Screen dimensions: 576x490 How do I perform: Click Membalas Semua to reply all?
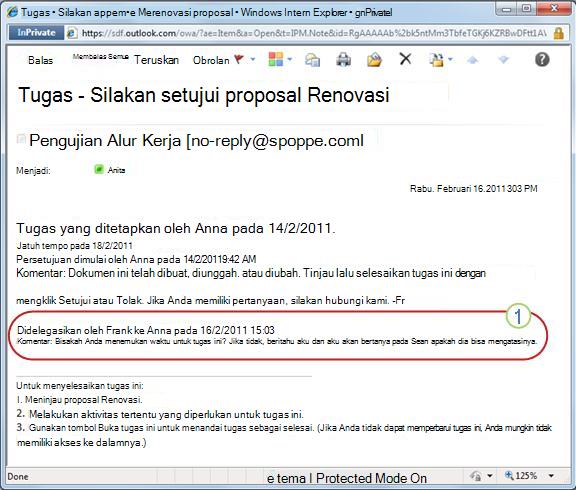tap(100, 57)
